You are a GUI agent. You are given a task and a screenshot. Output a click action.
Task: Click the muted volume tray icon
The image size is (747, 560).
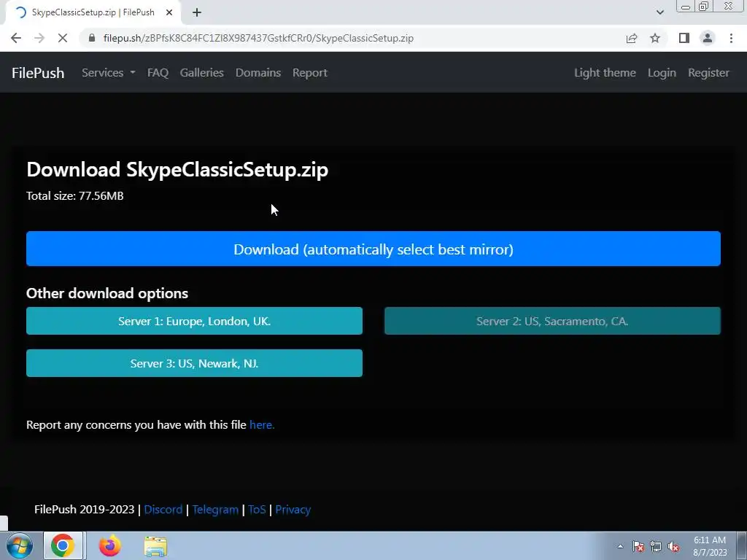673,547
